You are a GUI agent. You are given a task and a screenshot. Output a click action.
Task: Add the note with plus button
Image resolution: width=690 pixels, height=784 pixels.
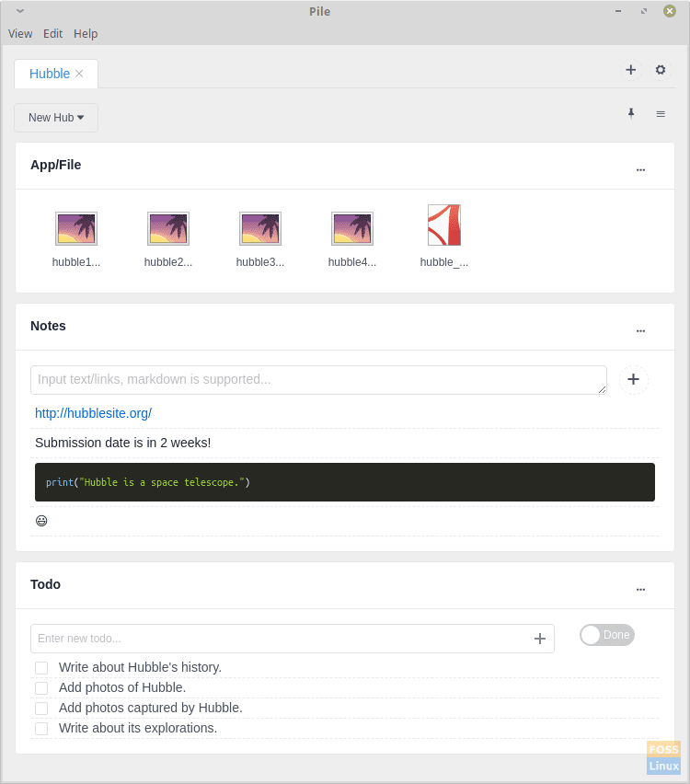634,379
